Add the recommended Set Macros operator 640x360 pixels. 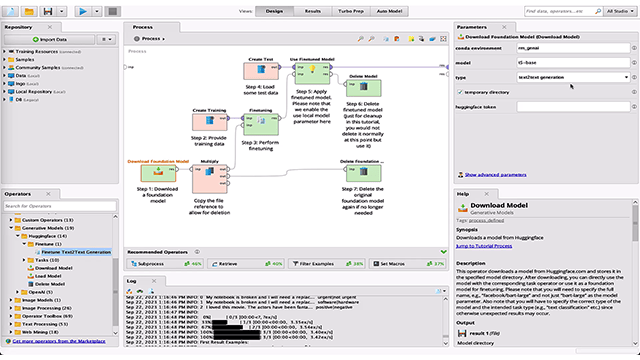click(x=408, y=264)
